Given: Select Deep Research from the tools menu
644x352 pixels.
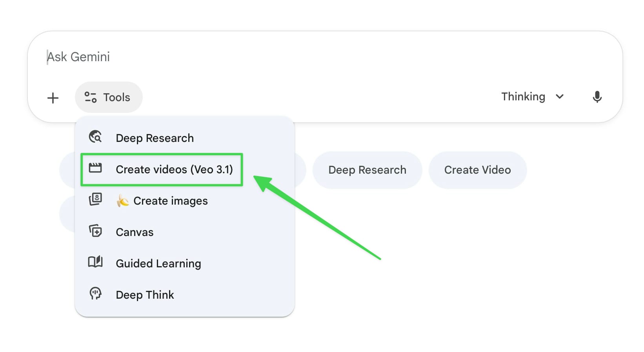Looking at the screenshot, I should coord(184,138).
